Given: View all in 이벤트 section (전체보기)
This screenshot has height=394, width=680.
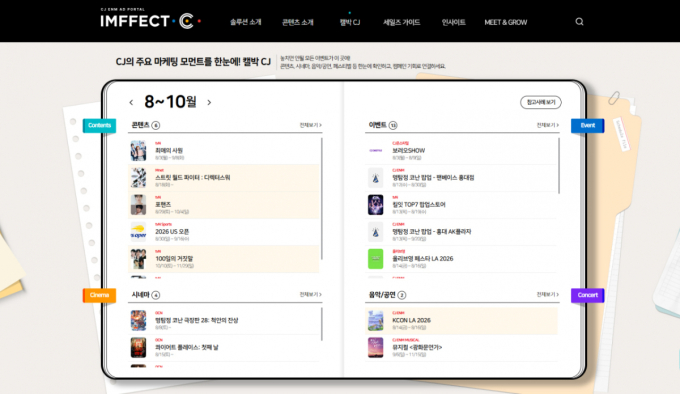Looking at the screenshot, I should [x=548, y=125].
